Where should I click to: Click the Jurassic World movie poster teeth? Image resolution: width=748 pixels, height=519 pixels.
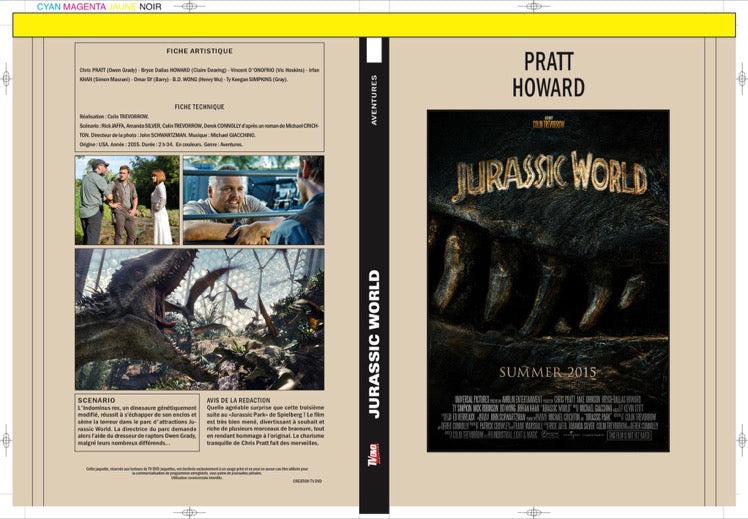point(539,281)
